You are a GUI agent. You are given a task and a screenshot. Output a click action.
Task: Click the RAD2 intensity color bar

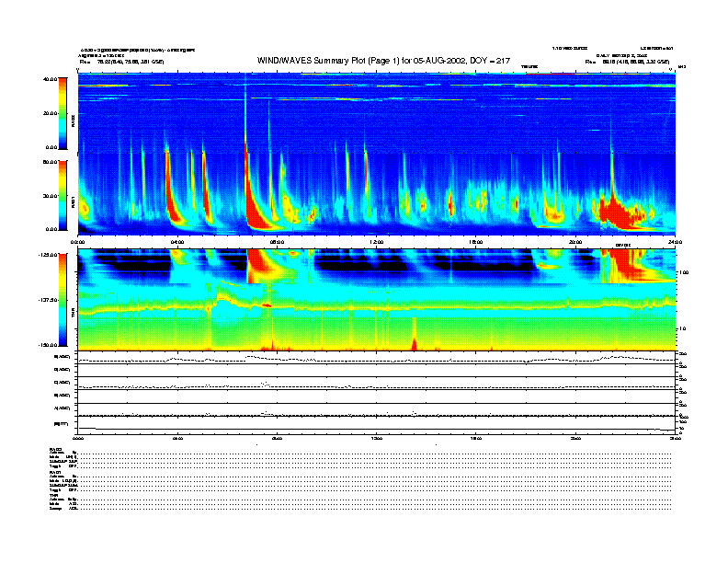pyautogui.click(x=63, y=113)
